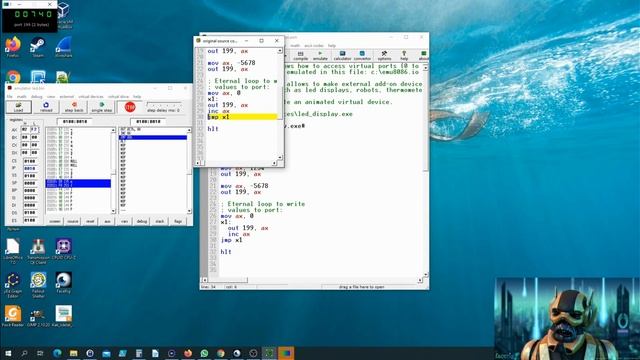Open the math menu in emulator window
The image size is (640, 360).
21,97
